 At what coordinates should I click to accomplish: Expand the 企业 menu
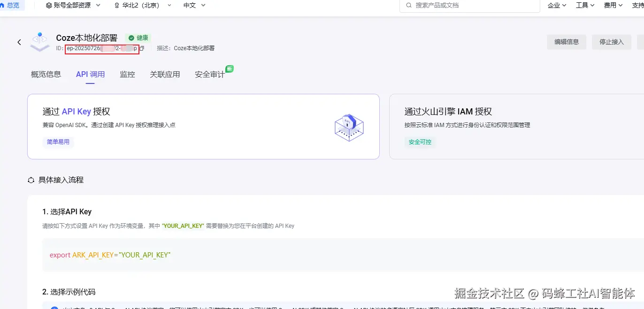(557, 5)
